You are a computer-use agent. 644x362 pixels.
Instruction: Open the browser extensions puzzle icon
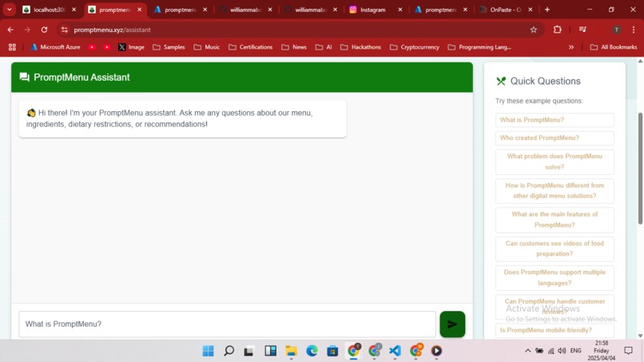(558, 30)
